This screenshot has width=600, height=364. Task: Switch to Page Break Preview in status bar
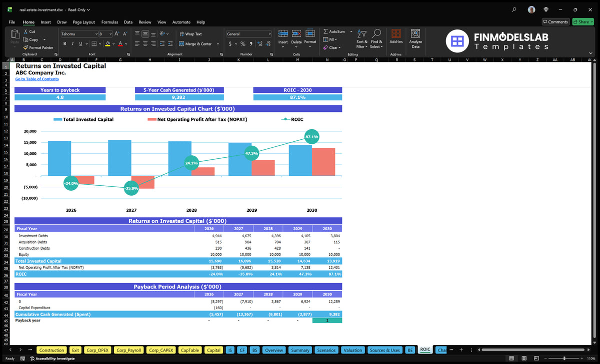[535, 359]
